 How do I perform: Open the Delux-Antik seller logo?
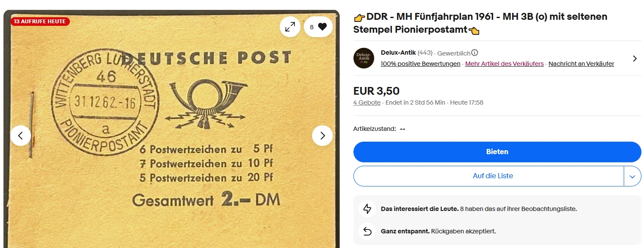[x=364, y=58]
